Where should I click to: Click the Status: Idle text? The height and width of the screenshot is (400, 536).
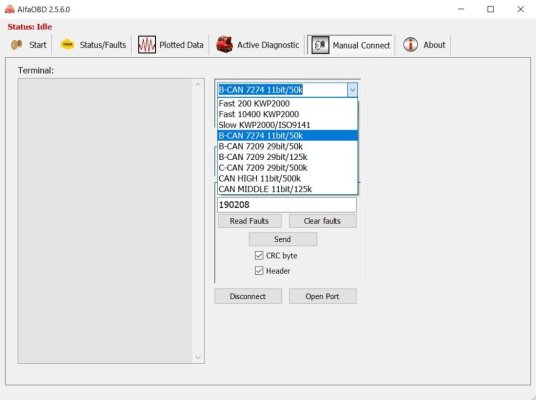point(30,27)
